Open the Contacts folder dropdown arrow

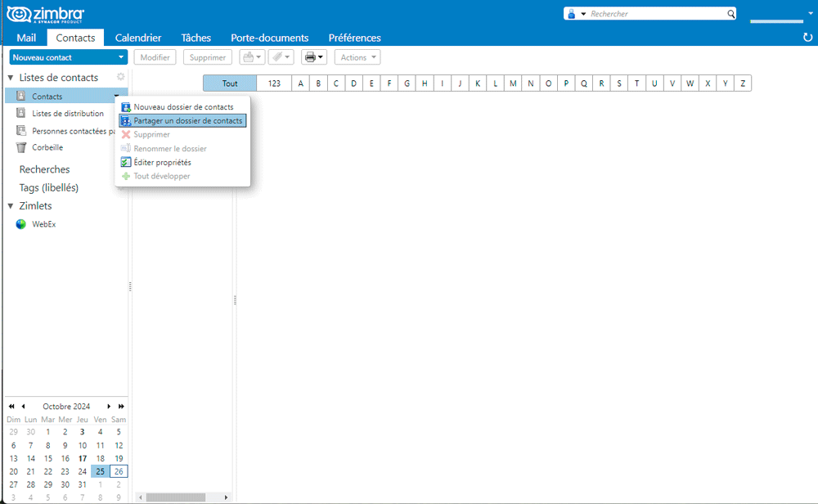[x=116, y=96]
